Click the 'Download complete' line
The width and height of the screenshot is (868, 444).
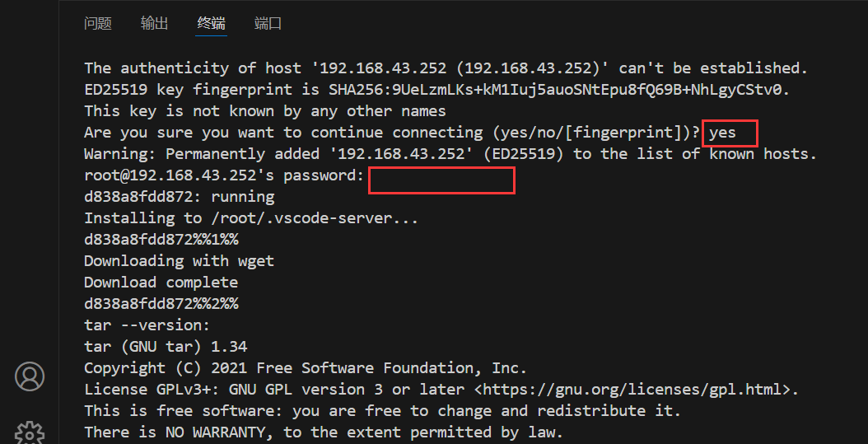(x=161, y=283)
